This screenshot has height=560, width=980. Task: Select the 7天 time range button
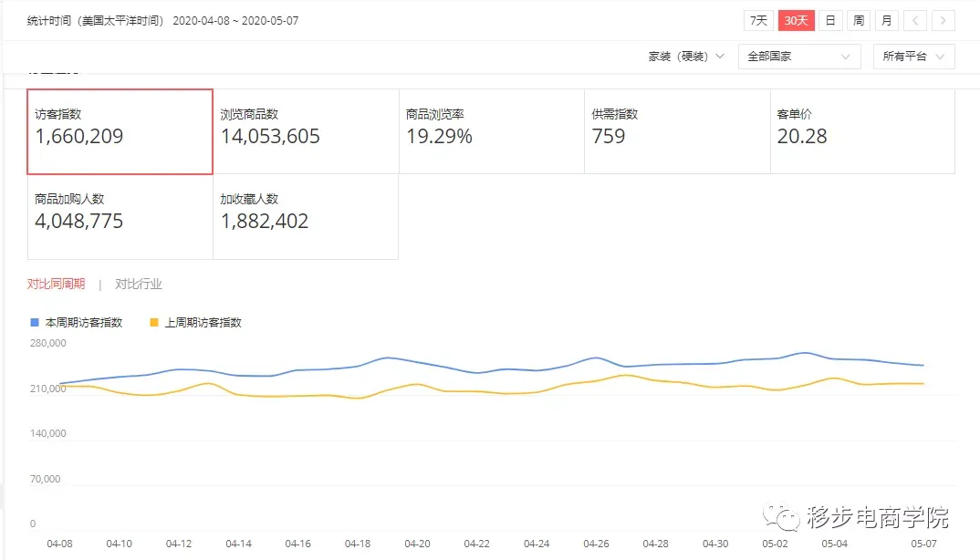[758, 21]
